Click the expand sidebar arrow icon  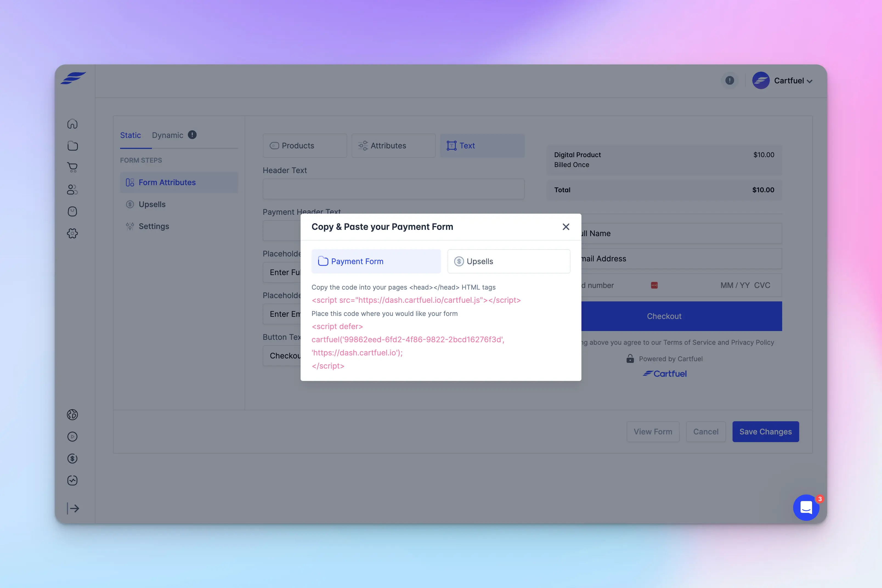[73, 508]
